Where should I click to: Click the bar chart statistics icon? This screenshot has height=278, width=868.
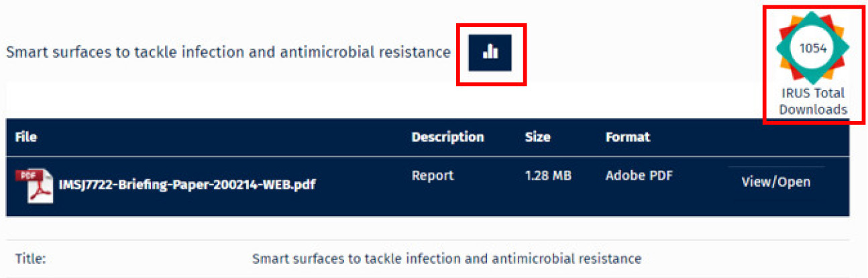click(x=490, y=52)
